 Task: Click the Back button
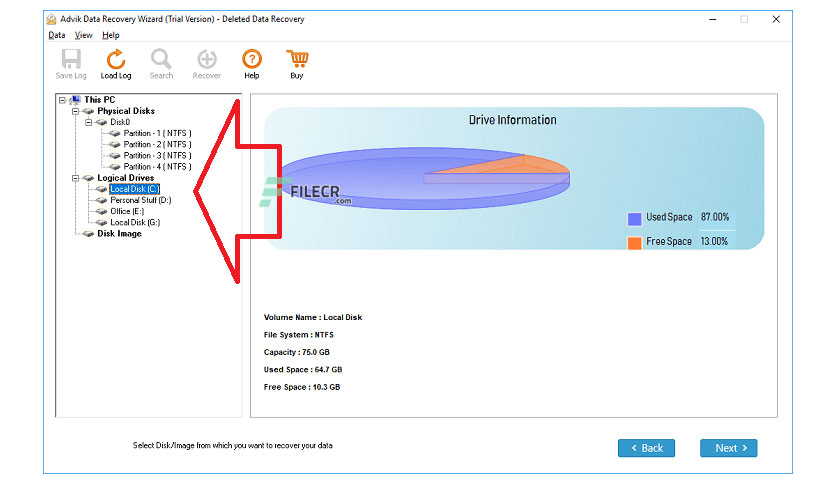(x=646, y=448)
